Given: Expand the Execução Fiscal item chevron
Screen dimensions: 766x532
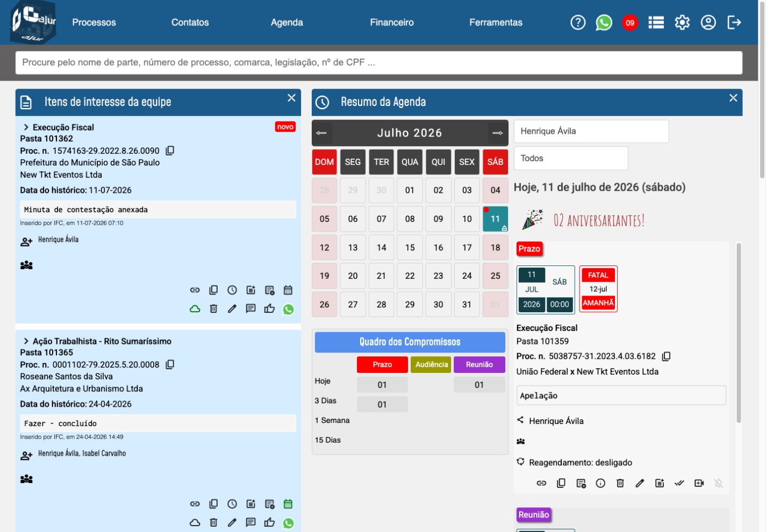Looking at the screenshot, I should 26,127.
